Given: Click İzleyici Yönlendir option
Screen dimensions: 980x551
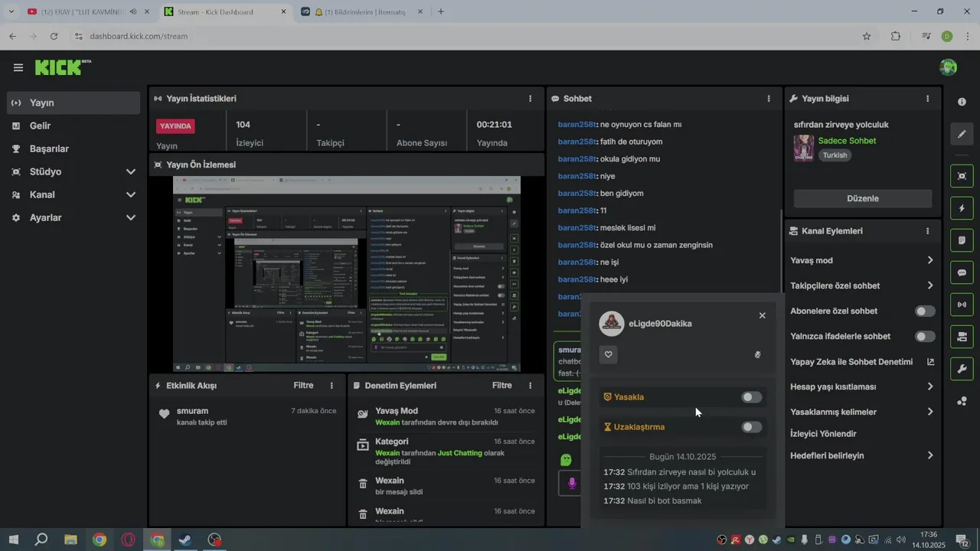Looking at the screenshot, I should 823,434.
